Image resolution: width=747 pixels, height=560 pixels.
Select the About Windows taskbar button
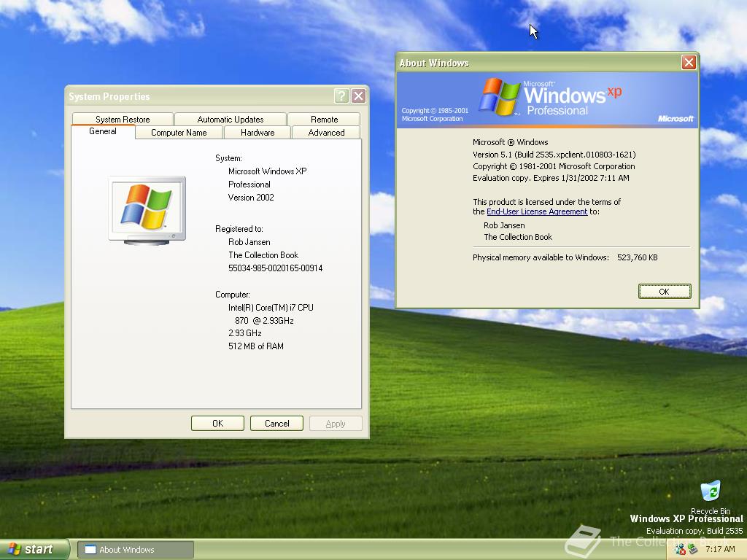coord(135,550)
